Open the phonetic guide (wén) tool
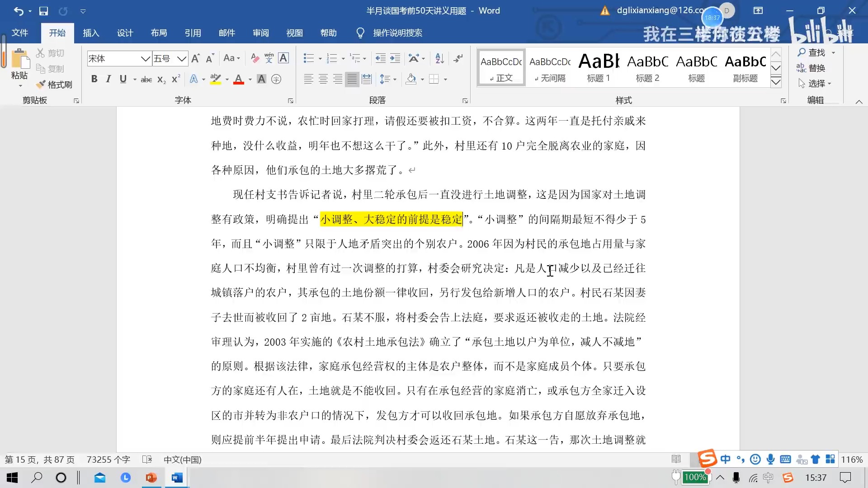The width and height of the screenshot is (868, 488). point(269,58)
